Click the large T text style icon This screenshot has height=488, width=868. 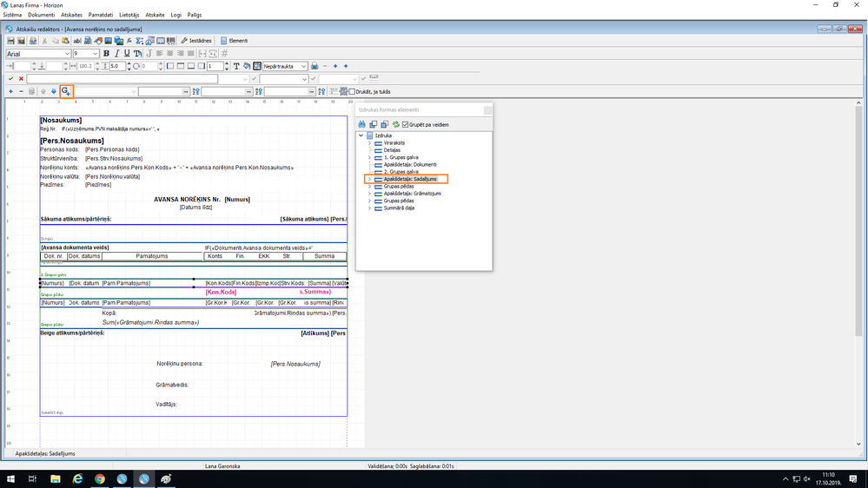[236, 66]
